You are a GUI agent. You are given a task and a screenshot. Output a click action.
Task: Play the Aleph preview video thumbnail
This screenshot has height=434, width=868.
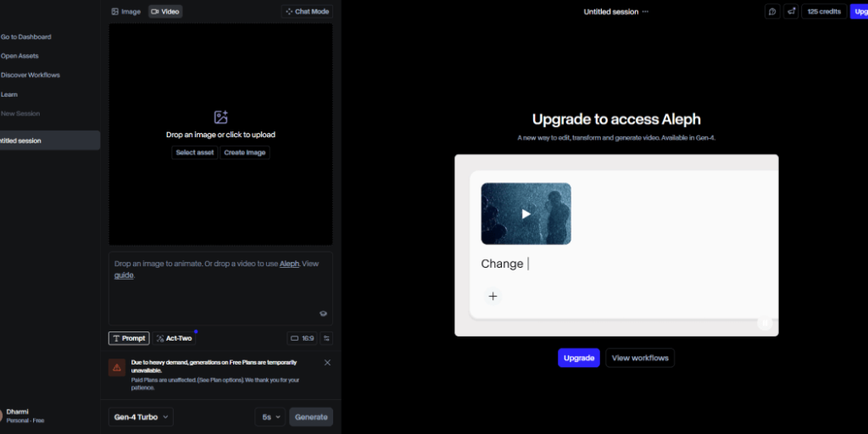coord(526,214)
